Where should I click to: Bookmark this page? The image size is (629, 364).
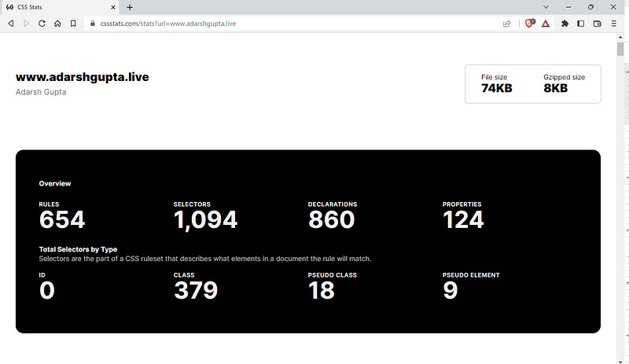point(73,24)
